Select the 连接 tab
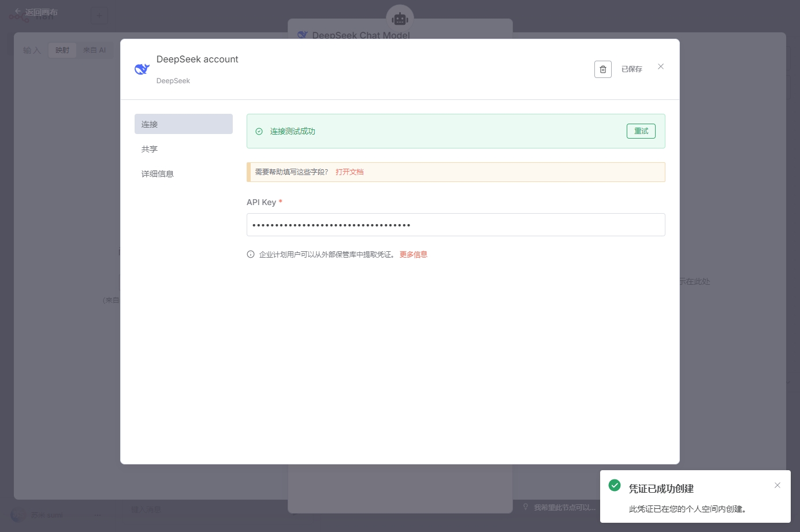This screenshot has height=532, width=800. click(x=184, y=124)
